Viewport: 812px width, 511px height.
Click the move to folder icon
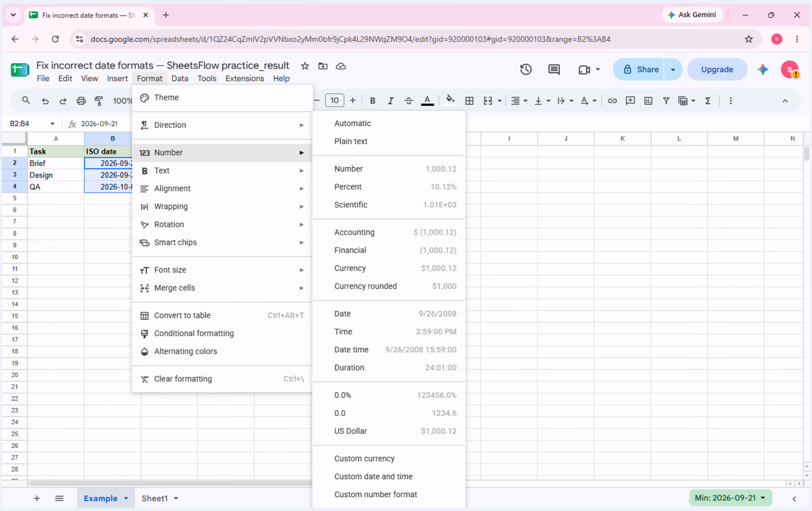(323, 66)
